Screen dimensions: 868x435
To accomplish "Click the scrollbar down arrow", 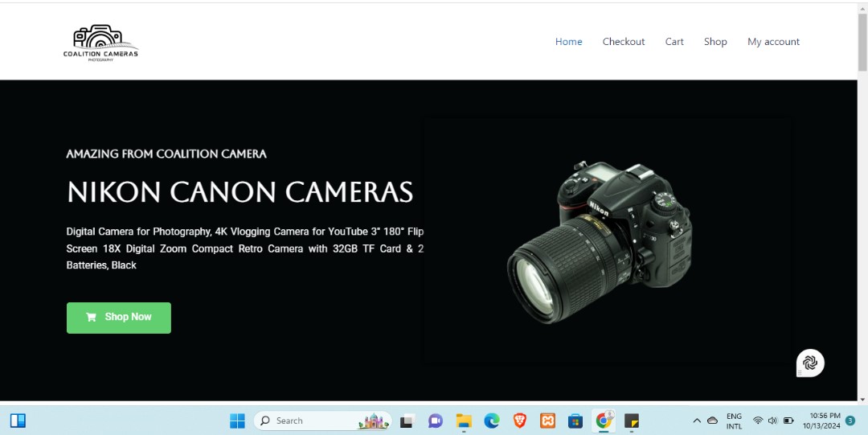I will (862, 399).
